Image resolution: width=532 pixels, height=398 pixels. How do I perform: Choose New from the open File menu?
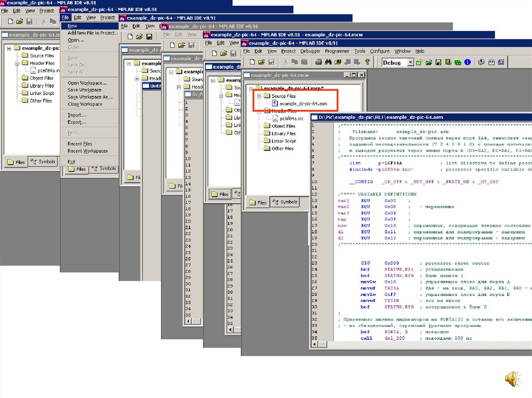coord(72,26)
